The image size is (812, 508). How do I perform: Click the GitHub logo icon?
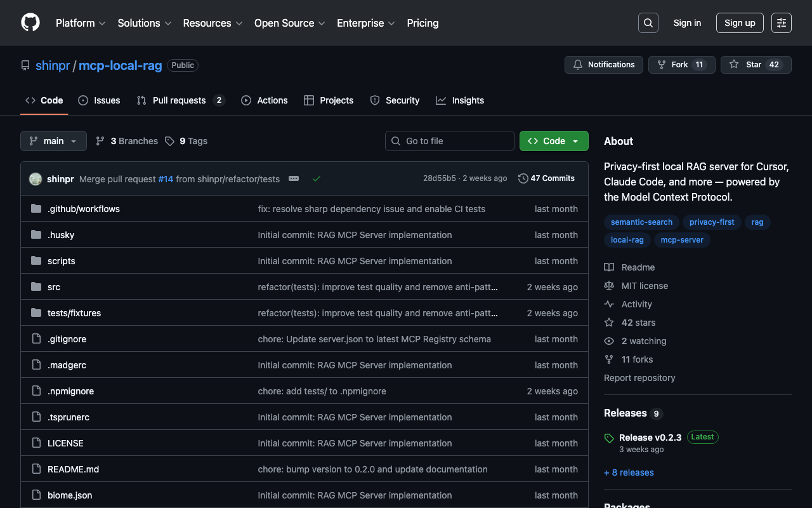(x=30, y=23)
